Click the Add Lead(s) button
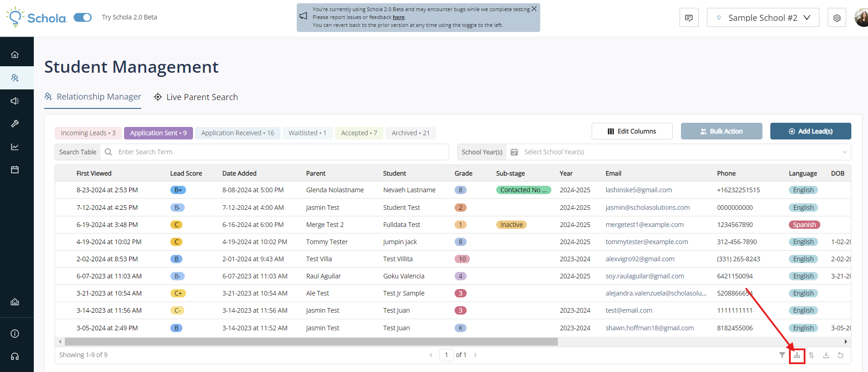Viewport: 868px width, 372px height. [x=811, y=131]
